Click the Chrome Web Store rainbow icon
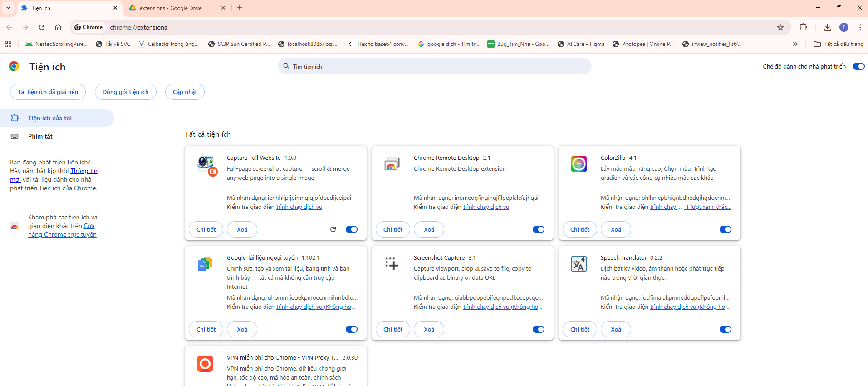Image resolution: width=868 pixels, height=386 pixels. coord(15,226)
